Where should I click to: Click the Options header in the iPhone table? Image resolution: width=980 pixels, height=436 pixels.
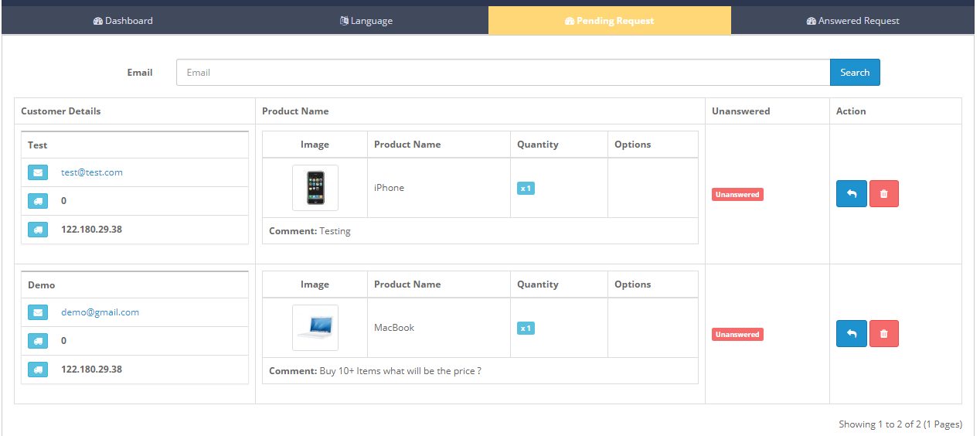633,145
